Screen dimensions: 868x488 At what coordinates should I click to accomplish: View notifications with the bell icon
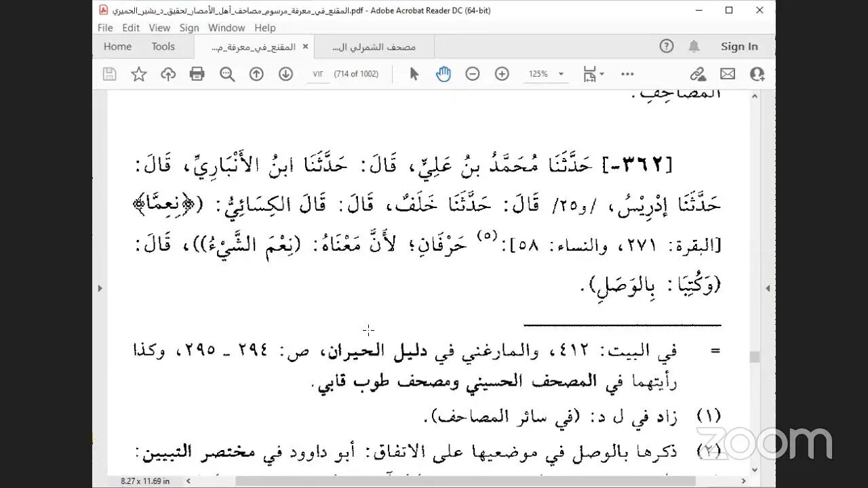(x=694, y=46)
